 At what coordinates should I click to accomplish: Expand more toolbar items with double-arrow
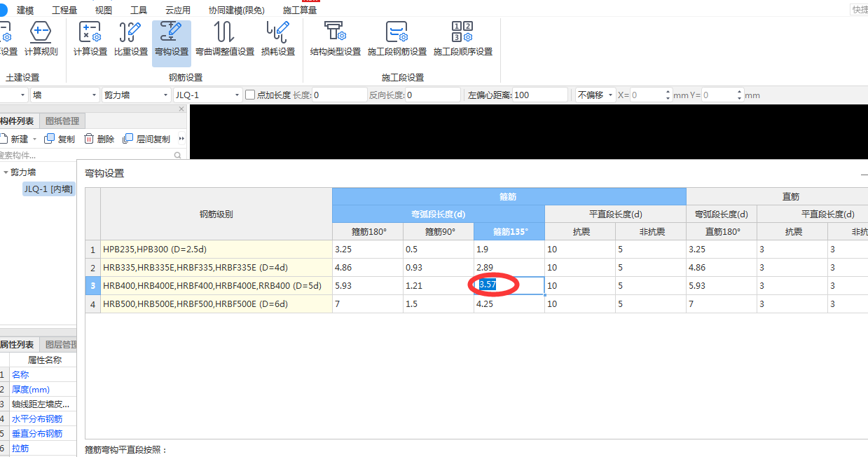tap(182, 139)
